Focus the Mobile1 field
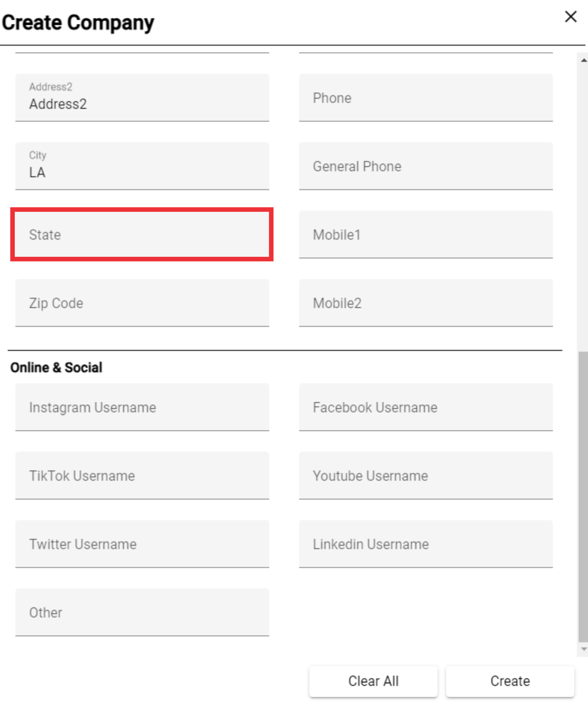Screen dimensions: 588x703 click(426, 234)
